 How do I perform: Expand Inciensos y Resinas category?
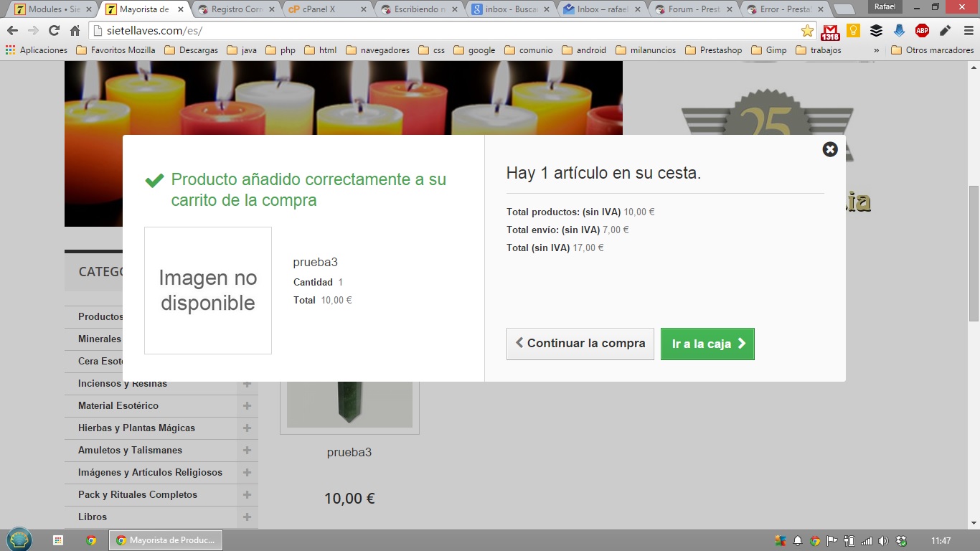[x=247, y=384]
